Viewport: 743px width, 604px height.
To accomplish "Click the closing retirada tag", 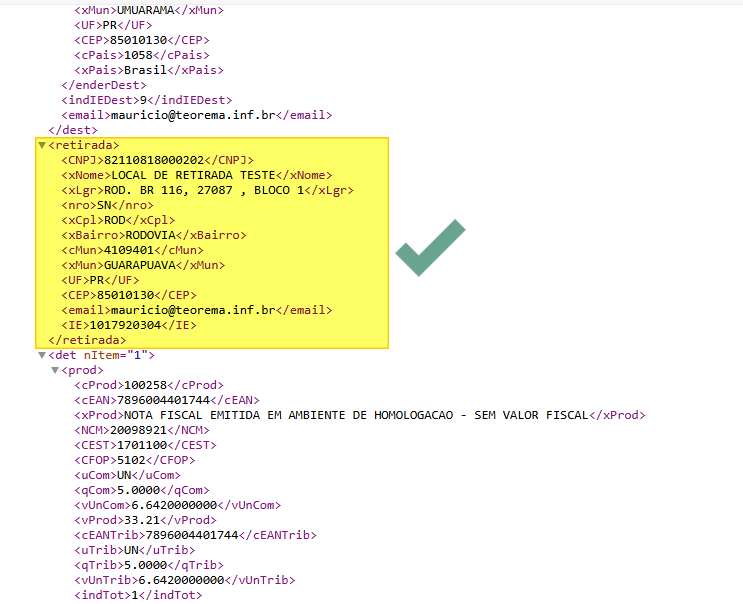I will [87, 340].
